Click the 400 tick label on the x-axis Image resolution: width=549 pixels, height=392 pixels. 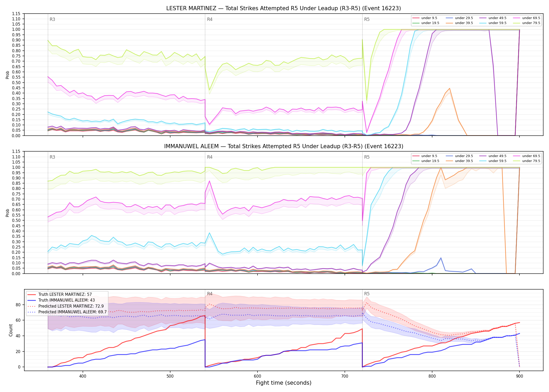click(x=83, y=376)
